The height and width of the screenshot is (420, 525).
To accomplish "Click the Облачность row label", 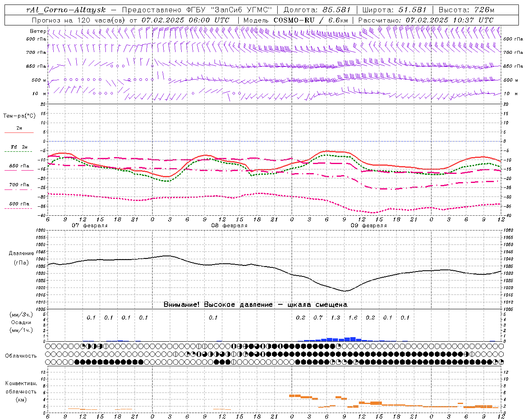I will (x=21, y=356).
